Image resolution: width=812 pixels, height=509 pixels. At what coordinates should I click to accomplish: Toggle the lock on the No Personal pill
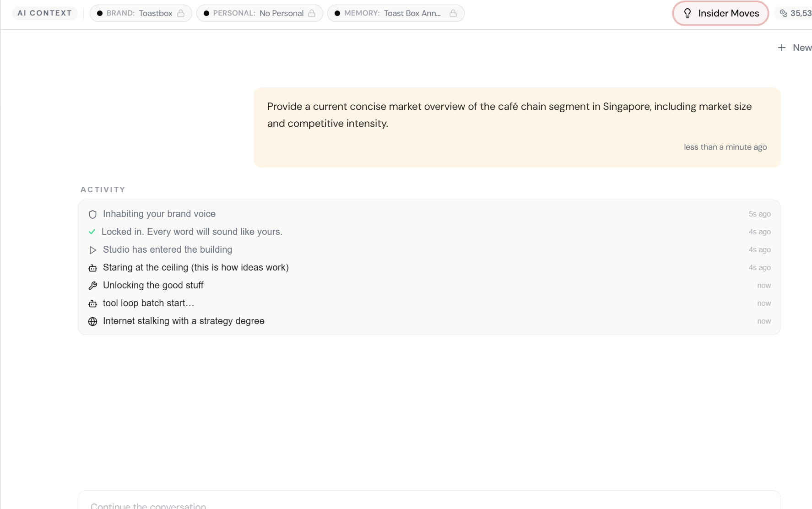pos(313,13)
